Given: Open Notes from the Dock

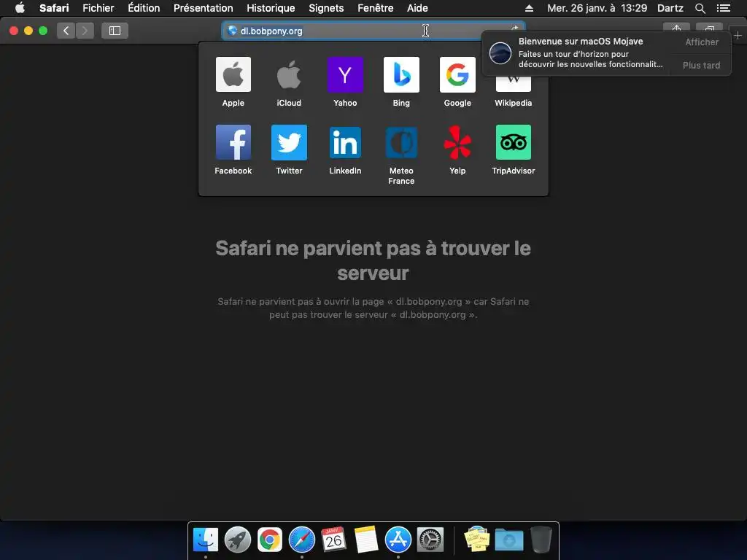Looking at the screenshot, I should click(366, 540).
